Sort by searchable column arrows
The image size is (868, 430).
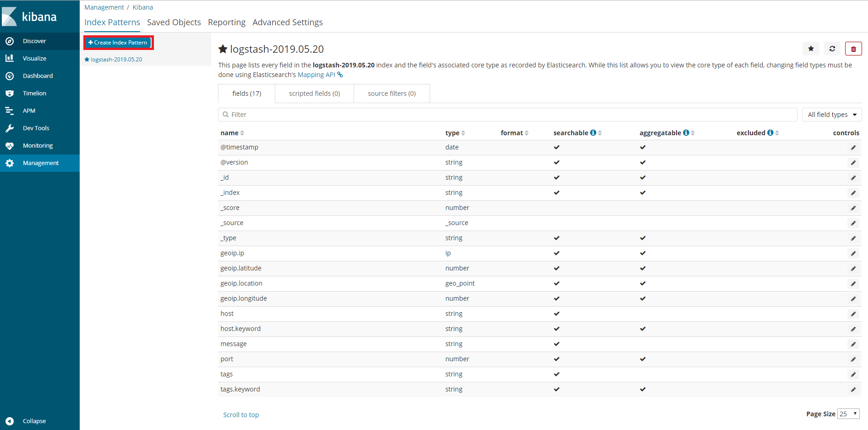pyautogui.click(x=600, y=133)
